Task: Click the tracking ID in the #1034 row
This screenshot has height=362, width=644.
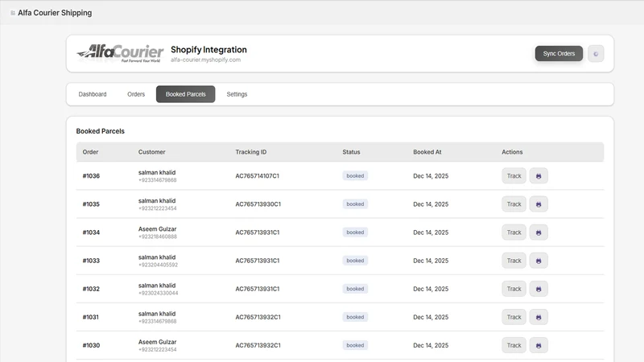Action: [x=258, y=232]
